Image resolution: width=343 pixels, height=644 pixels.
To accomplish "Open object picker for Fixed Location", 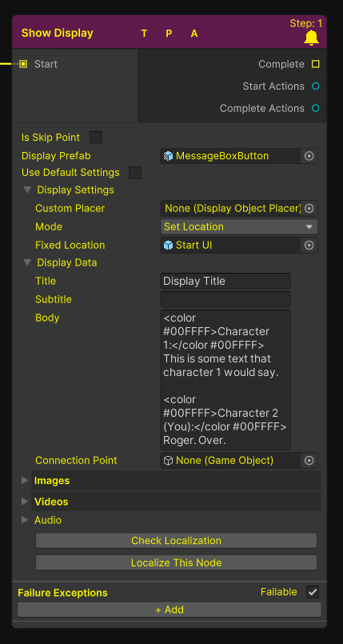I will coord(309,245).
